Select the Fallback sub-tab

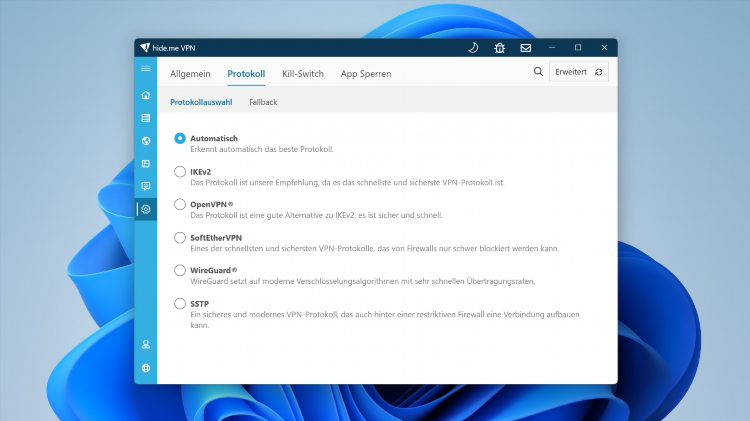pos(263,102)
